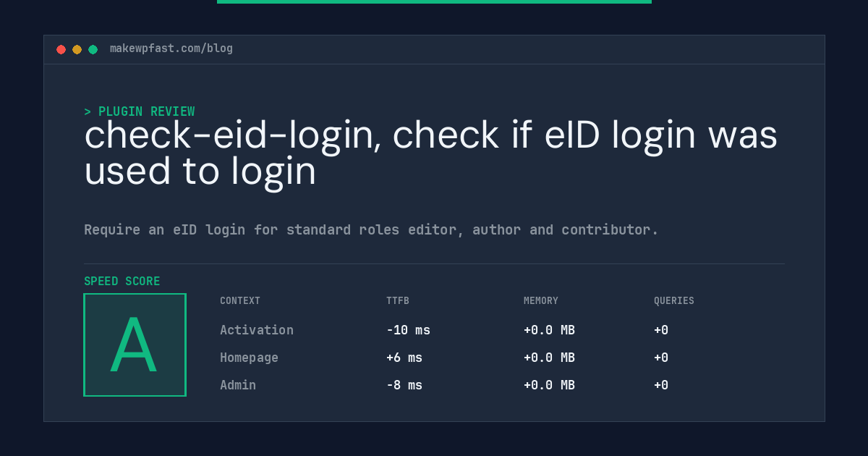Click the TTFB column header
The image size is (868, 456).
click(x=398, y=301)
